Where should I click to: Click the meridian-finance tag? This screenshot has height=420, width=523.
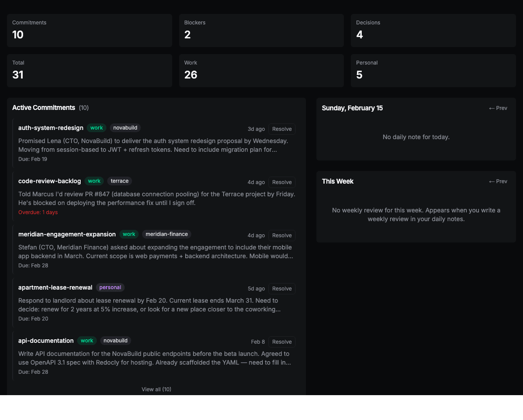[166, 234]
